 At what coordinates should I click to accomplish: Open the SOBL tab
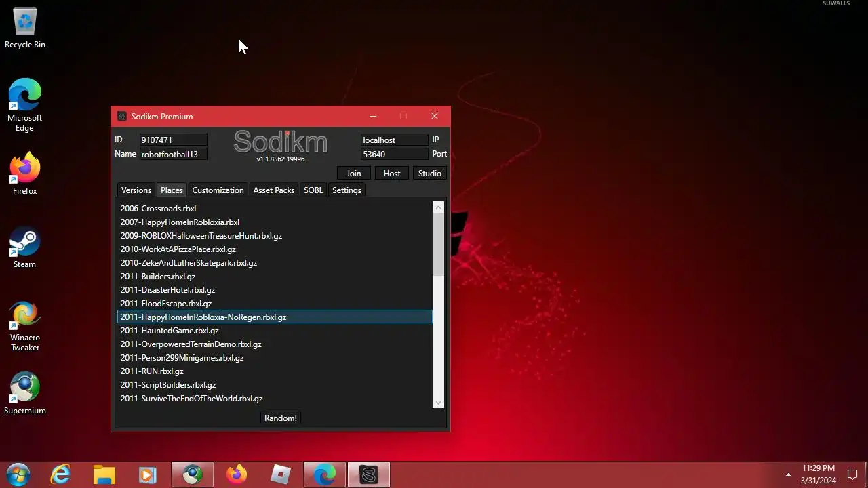pyautogui.click(x=313, y=190)
